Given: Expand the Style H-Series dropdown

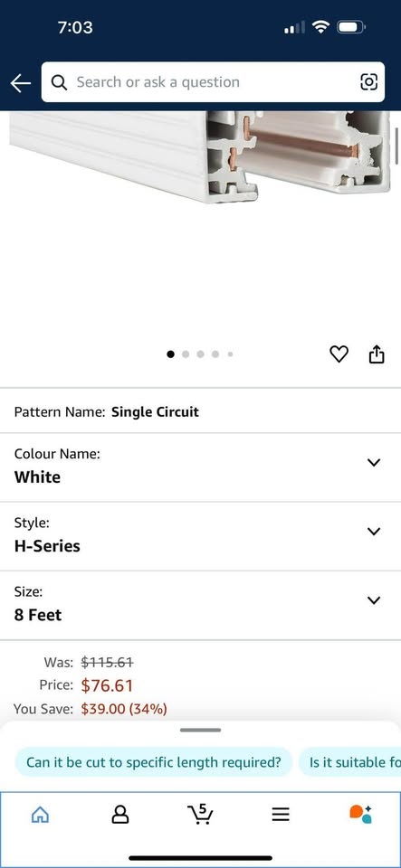Looking at the screenshot, I should point(201,537).
